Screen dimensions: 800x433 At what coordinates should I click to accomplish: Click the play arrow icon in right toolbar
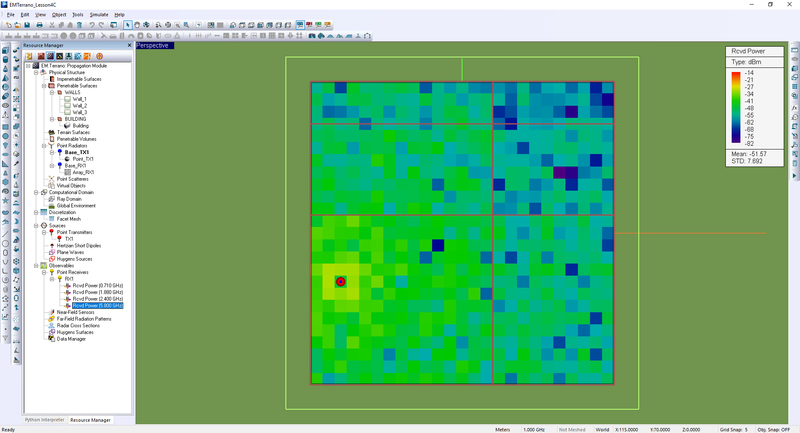point(794,175)
